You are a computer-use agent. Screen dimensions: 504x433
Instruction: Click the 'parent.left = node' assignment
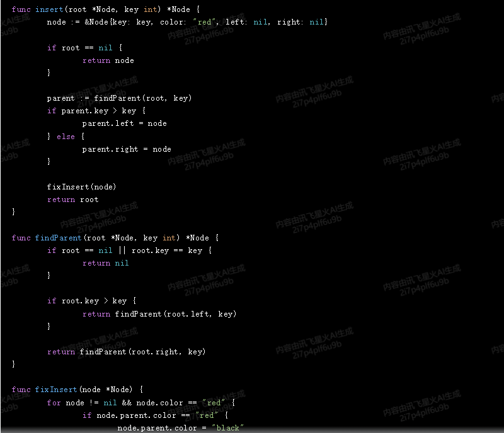click(x=124, y=123)
